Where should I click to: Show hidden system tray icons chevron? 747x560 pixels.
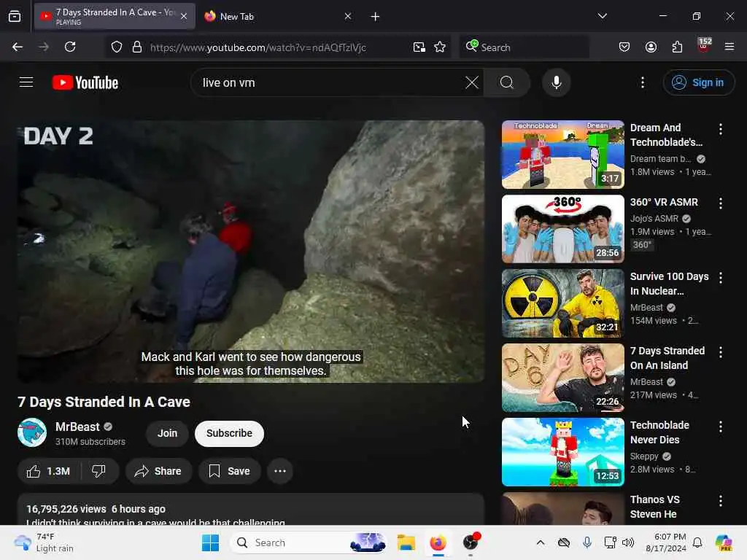pyautogui.click(x=541, y=542)
